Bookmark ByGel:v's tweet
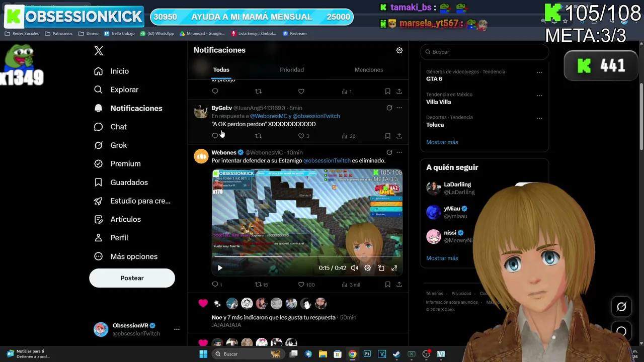The width and height of the screenshot is (644, 362). click(387, 136)
